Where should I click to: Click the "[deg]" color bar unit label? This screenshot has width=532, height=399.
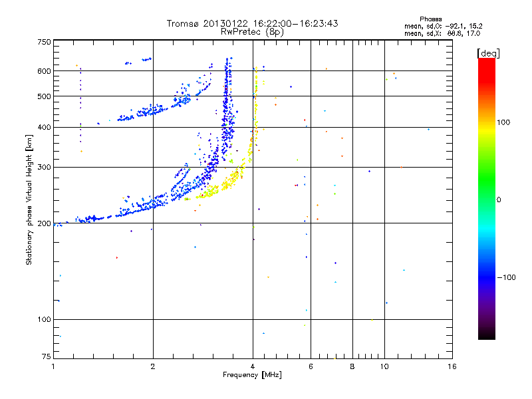coord(488,53)
